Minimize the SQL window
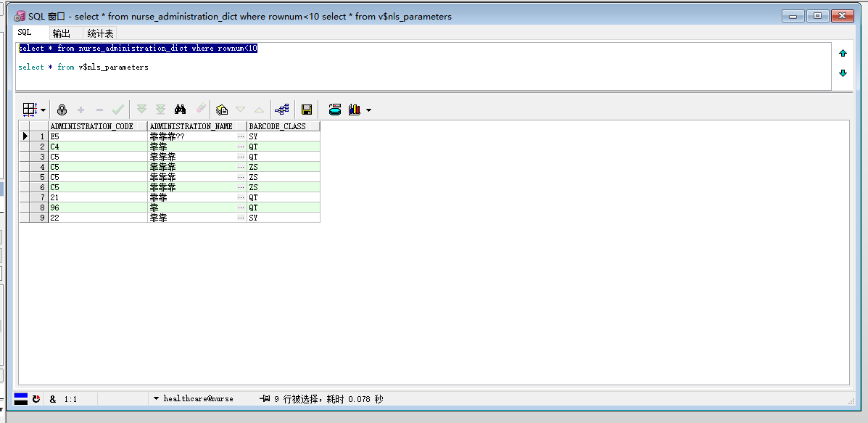868x423 pixels. (793, 16)
